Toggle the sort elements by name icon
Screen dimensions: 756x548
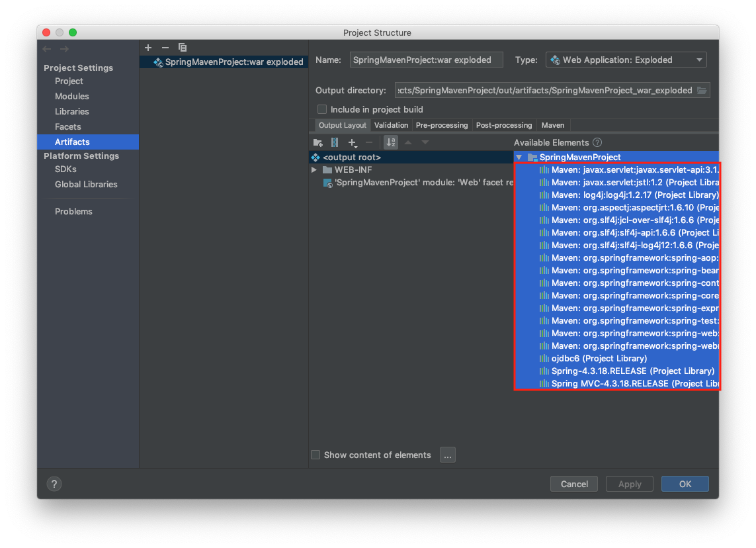point(390,142)
